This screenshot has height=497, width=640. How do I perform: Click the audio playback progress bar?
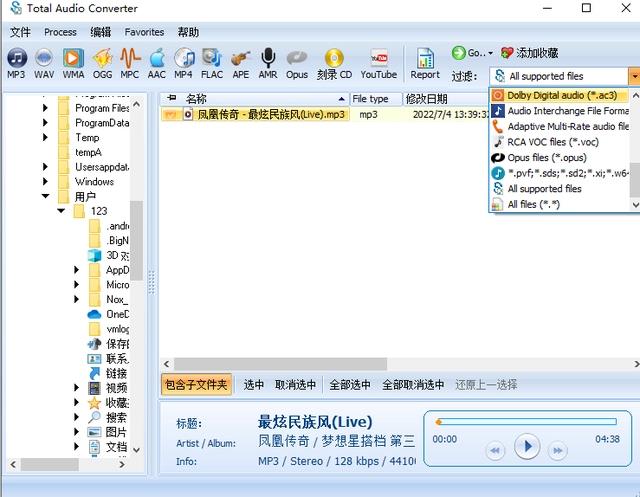tap(527, 422)
